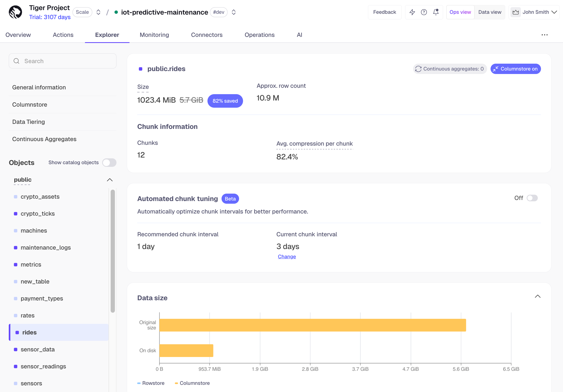Click the Tiger Project logo

[x=15, y=12]
